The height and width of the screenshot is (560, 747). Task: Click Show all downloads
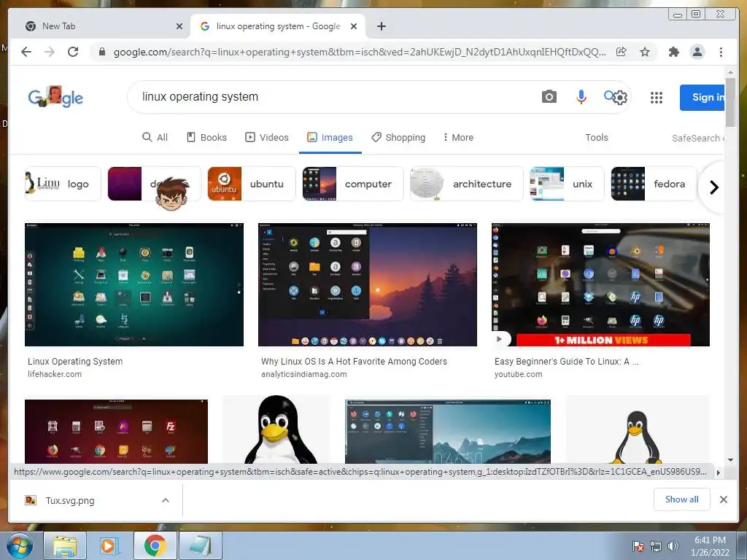pos(682,499)
